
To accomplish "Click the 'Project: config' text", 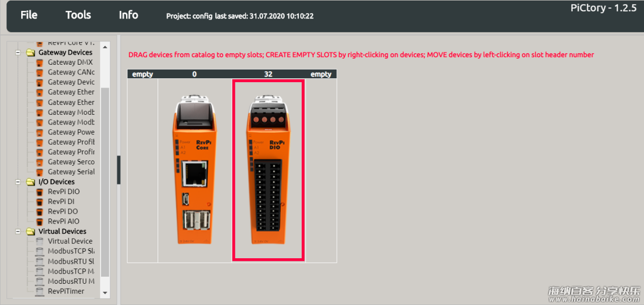I will (189, 16).
